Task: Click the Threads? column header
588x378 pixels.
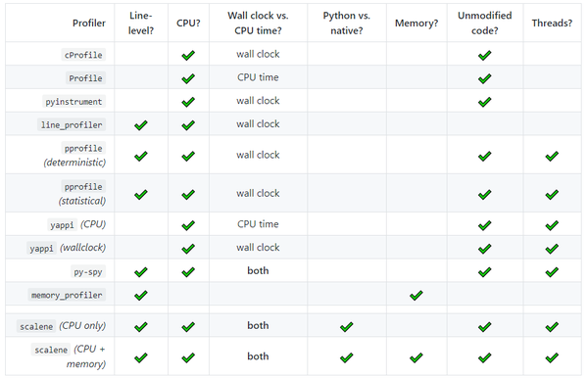Action: coord(552,24)
